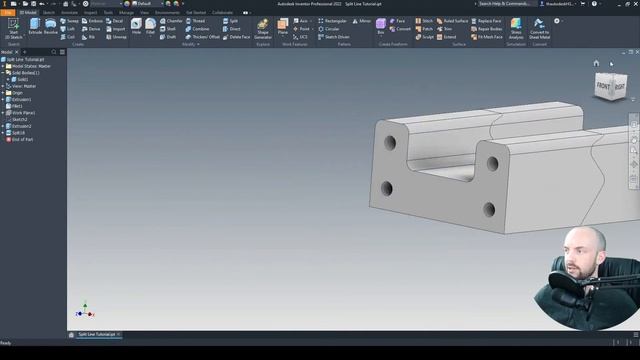Select the Patch surface tool

click(x=424, y=29)
